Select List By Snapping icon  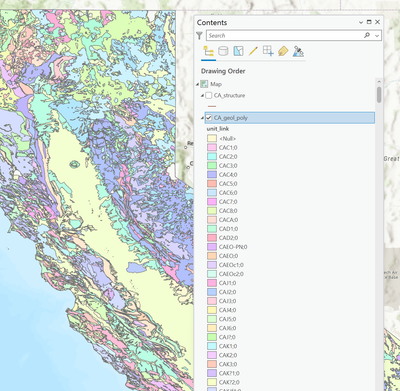point(268,51)
